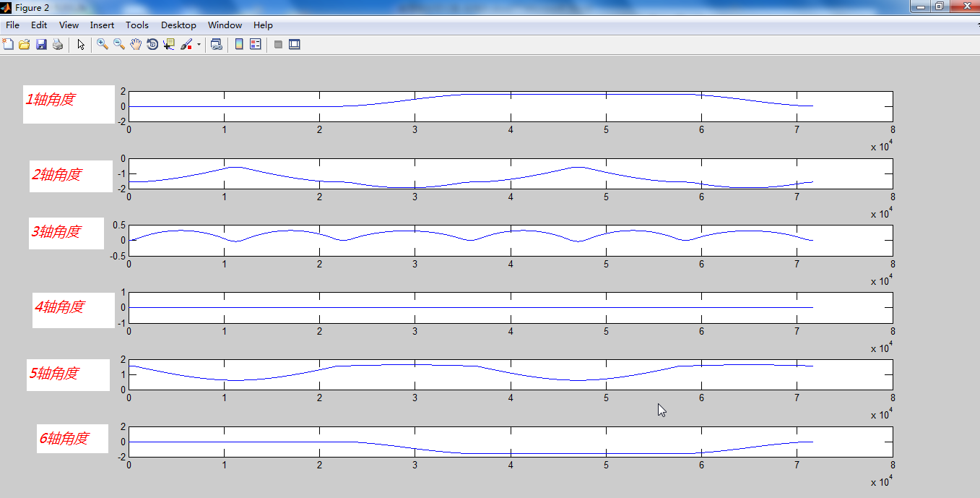Screen dimensions: 980x498
Task: Select the Brush data tool
Action: pos(186,45)
